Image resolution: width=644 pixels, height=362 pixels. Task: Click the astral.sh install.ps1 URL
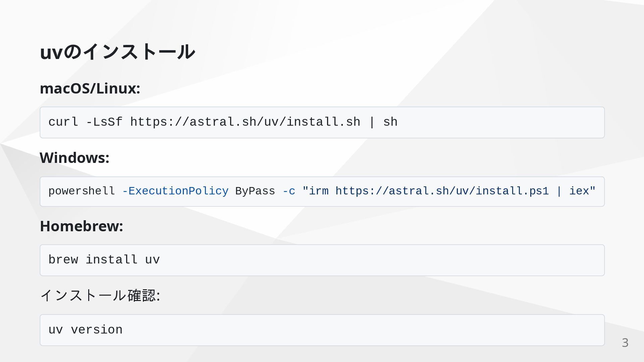[442, 191]
